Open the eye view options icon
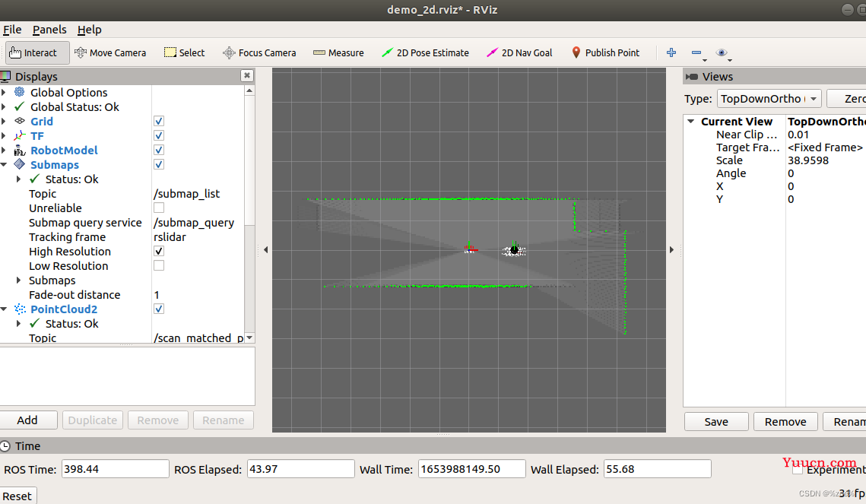The height and width of the screenshot is (504, 866). point(722,52)
